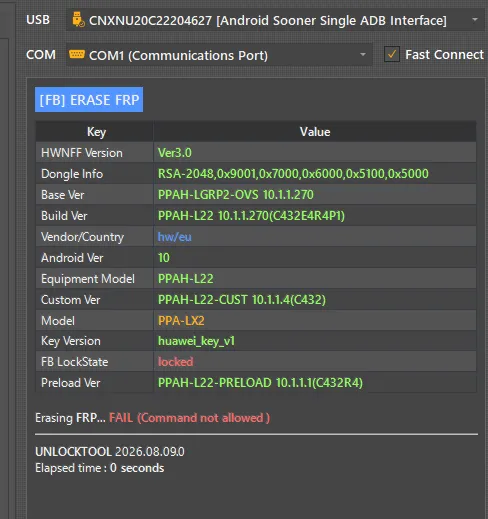Click the COM label
Screen dimensions: 488x519
41,55
